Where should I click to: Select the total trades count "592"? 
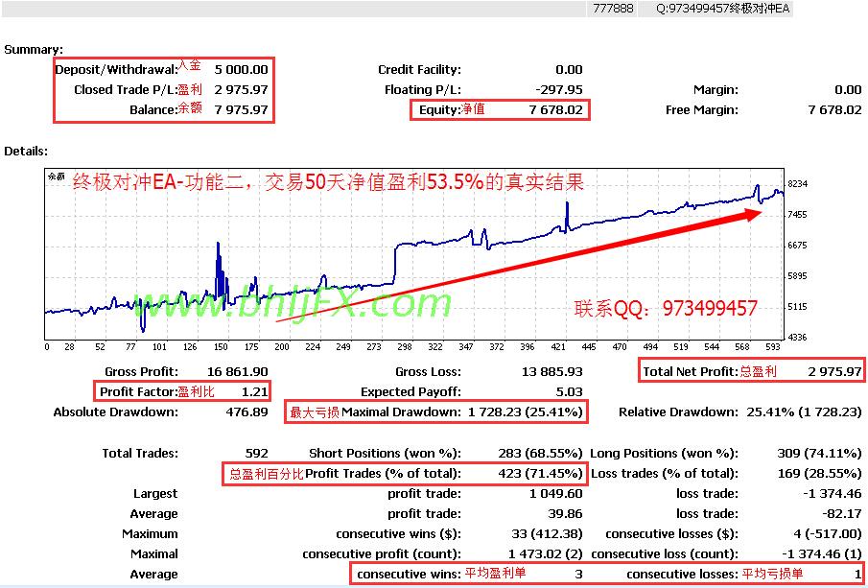[x=256, y=454]
